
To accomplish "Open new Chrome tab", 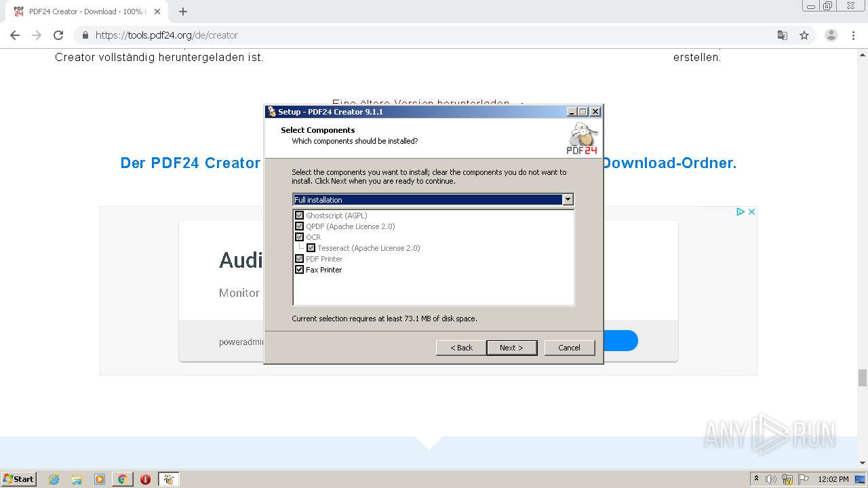I will pyautogui.click(x=183, y=12).
